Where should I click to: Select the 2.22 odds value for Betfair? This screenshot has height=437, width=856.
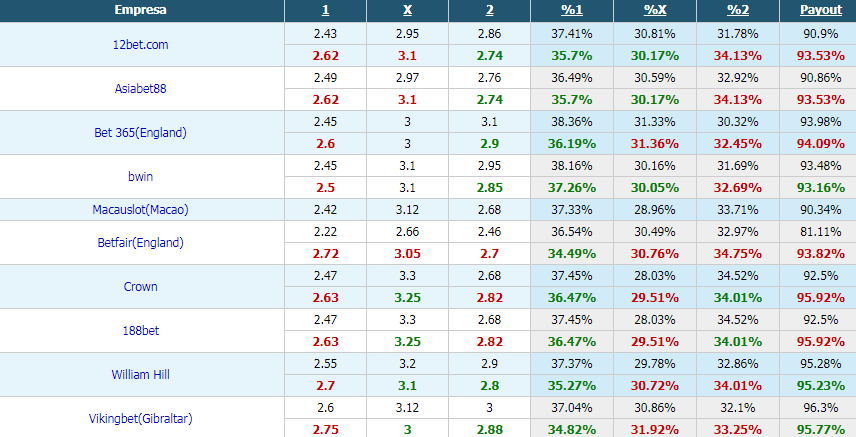[325, 232]
